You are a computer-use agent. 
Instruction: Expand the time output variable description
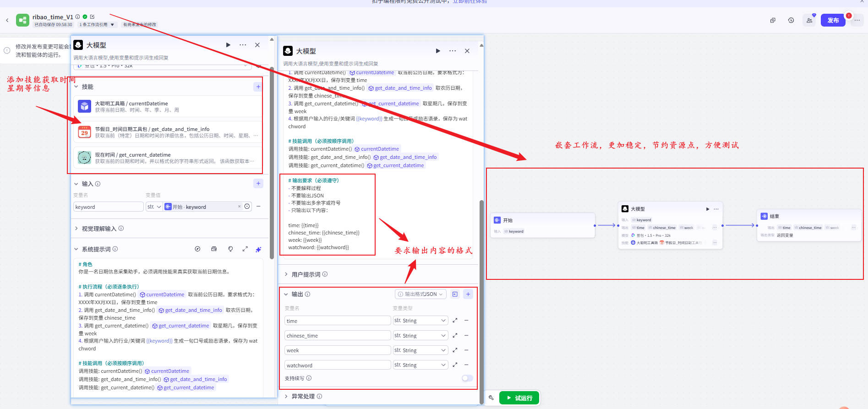(455, 321)
